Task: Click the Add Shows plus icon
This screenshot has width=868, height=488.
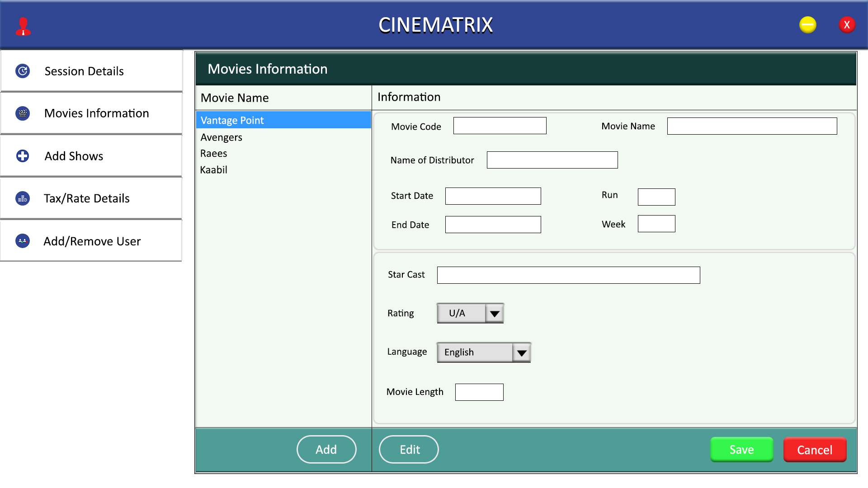Action: [x=23, y=156]
